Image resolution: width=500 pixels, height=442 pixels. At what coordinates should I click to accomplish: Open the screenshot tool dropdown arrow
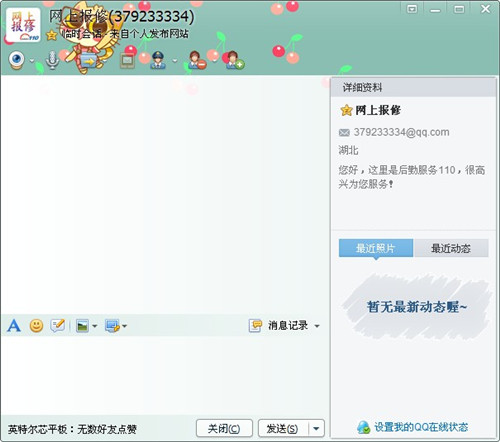click(124, 326)
